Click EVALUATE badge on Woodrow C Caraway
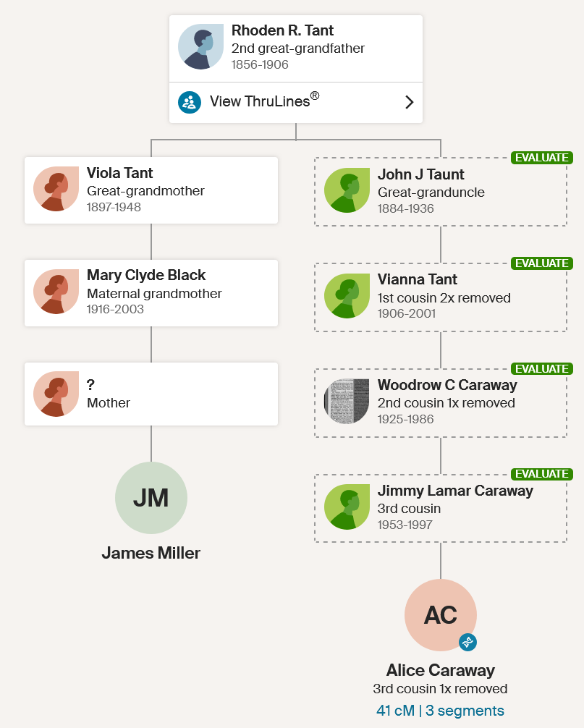584x728 pixels. click(x=542, y=368)
